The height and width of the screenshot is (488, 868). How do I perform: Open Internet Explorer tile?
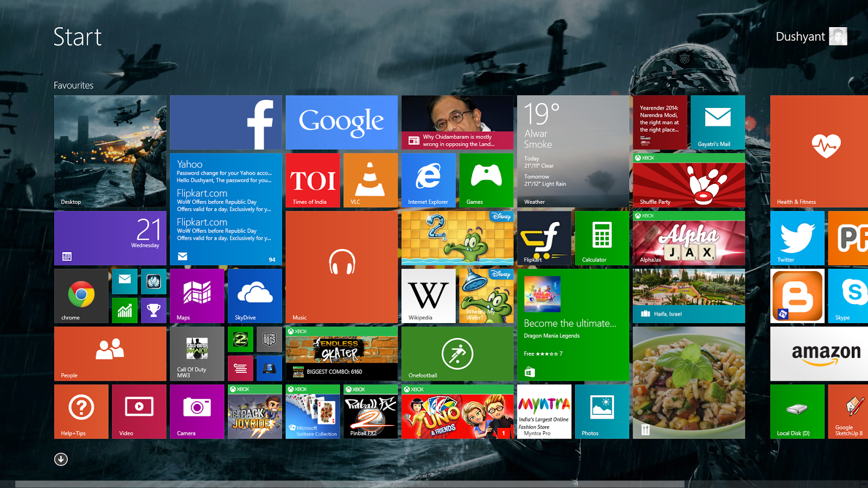pos(429,181)
